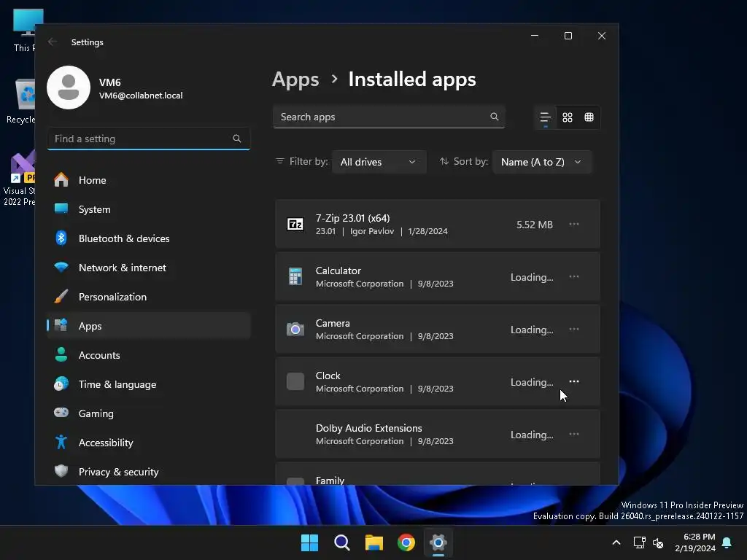The image size is (747, 560).
Task: Show hidden tray icons chevron
Action: [x=616, y=542]
